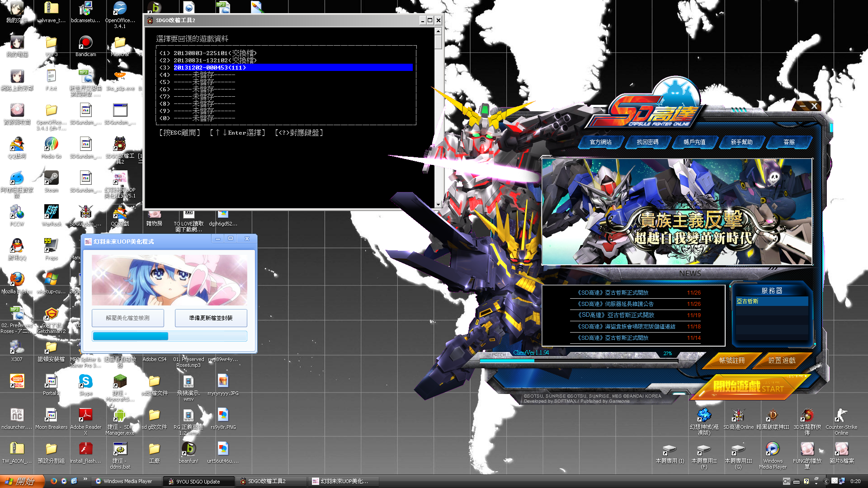Open Adobe Reader X shortcut
Viewport: 868px width, 488px height.
coord(86,415)
